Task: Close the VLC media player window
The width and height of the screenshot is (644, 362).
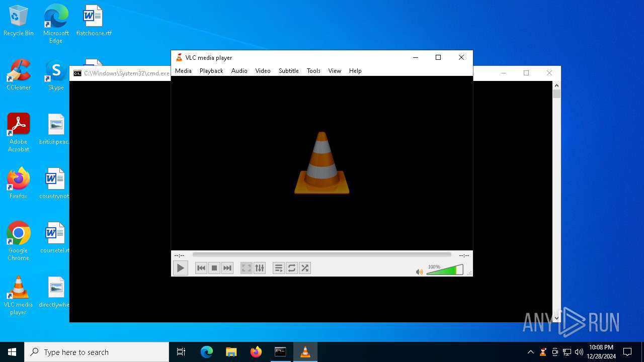Action: click(461, 57)
